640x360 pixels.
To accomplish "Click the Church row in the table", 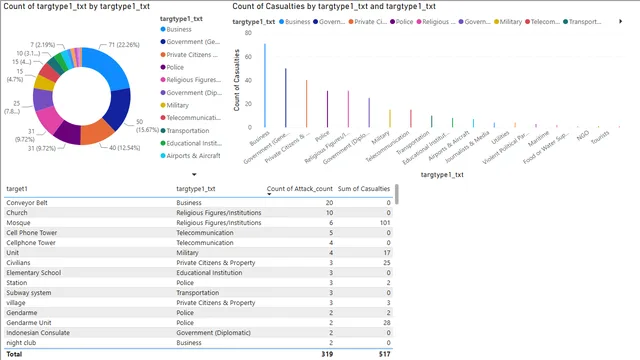I will coord(198,213).
